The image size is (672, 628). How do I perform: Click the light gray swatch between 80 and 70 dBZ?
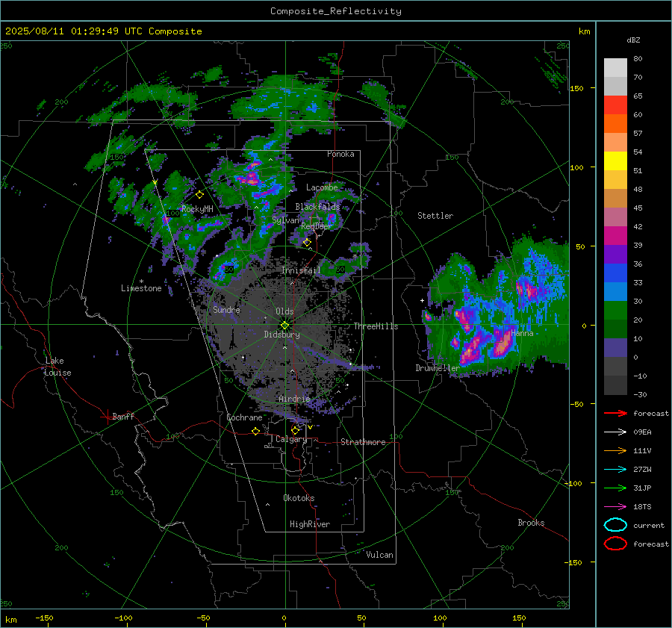pos(615,68)
